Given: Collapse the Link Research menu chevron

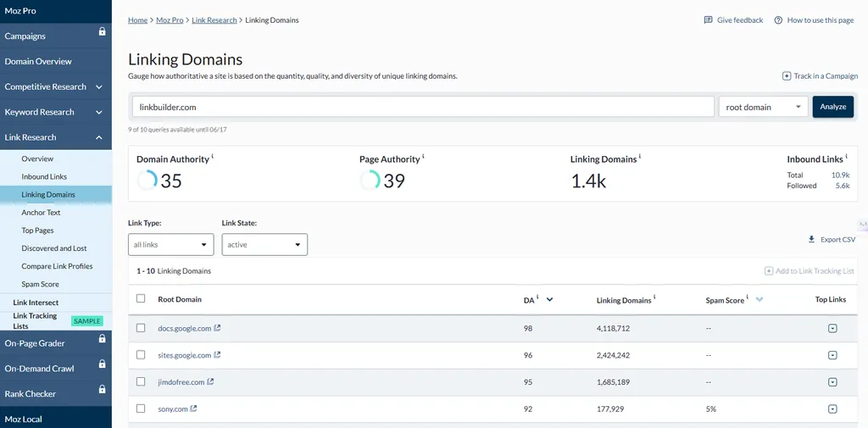Looking at the screenshot, I should 99,137.
